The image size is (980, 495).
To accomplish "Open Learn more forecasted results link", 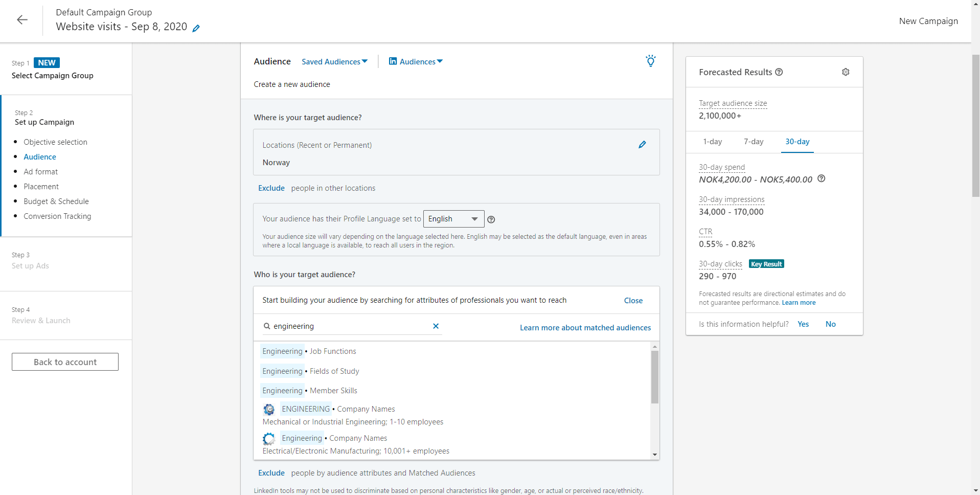I will pos(799,303).
